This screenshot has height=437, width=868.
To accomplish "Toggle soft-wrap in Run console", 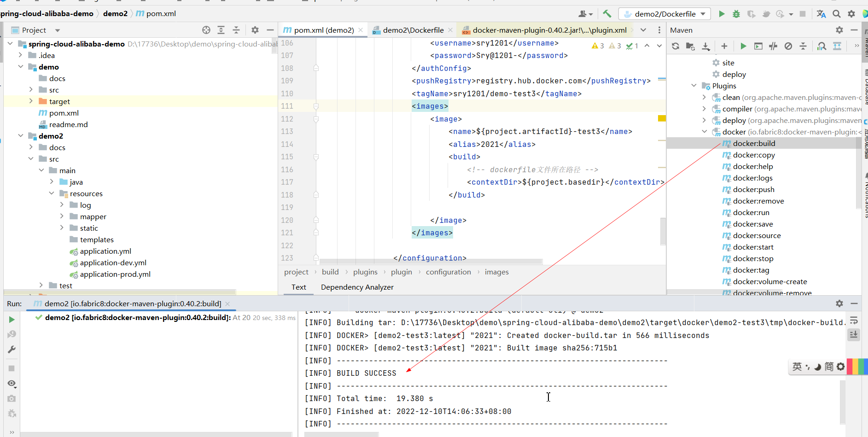I will pyautogui.click(x=854, y=320).
